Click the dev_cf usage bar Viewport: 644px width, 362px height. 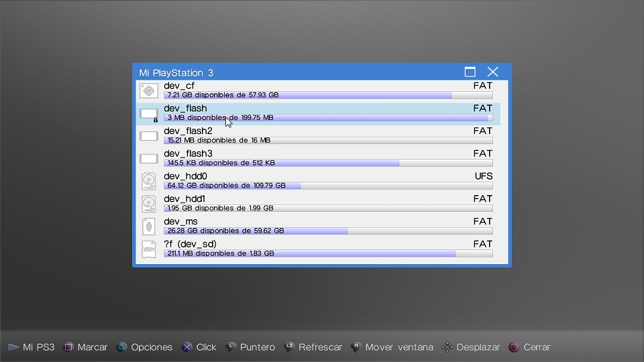pos(328,95)
